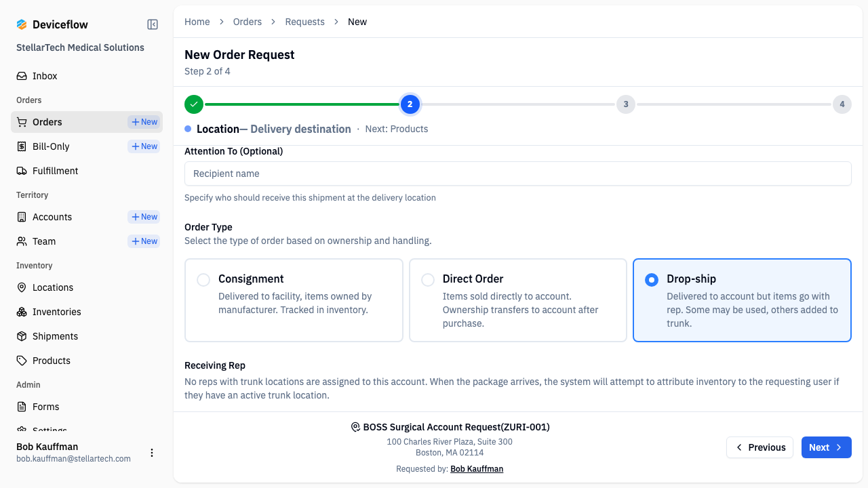
Task: Click New button next to Bill-Only
Action: (144, 146)
